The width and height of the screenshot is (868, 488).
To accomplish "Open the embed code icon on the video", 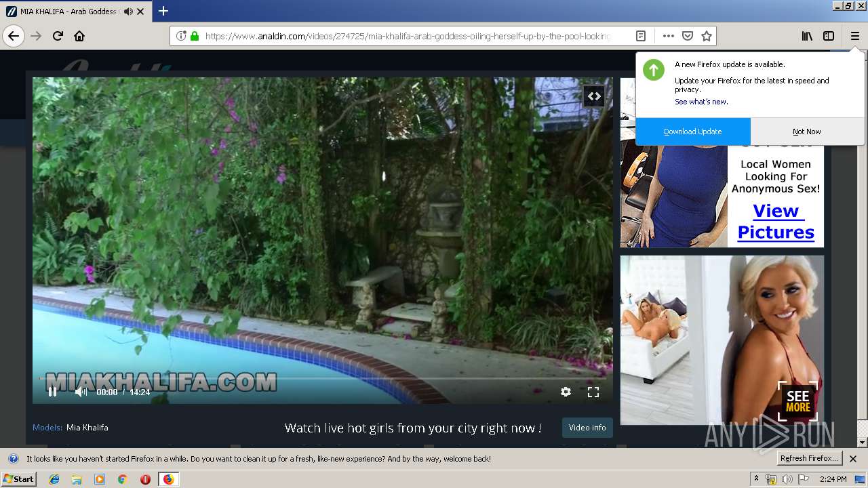I will point(594,96).
